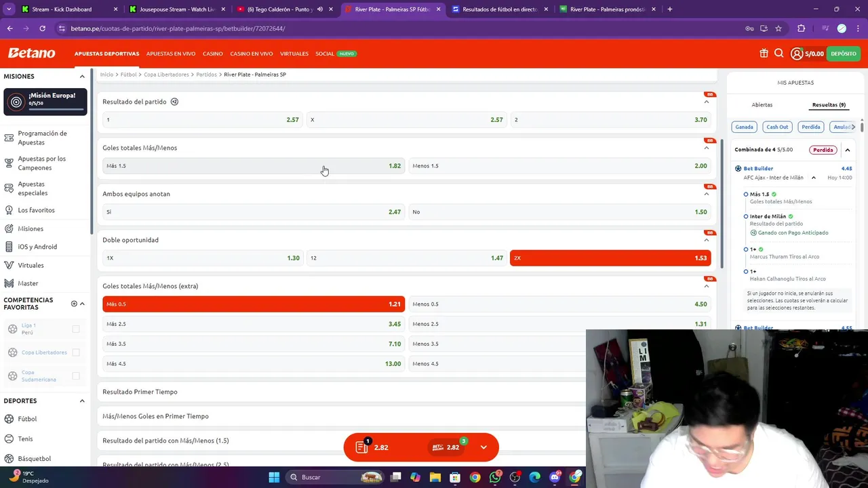Open the Betano search magnifier
Viewport: 868px width, 488px height.
(779, 54)
